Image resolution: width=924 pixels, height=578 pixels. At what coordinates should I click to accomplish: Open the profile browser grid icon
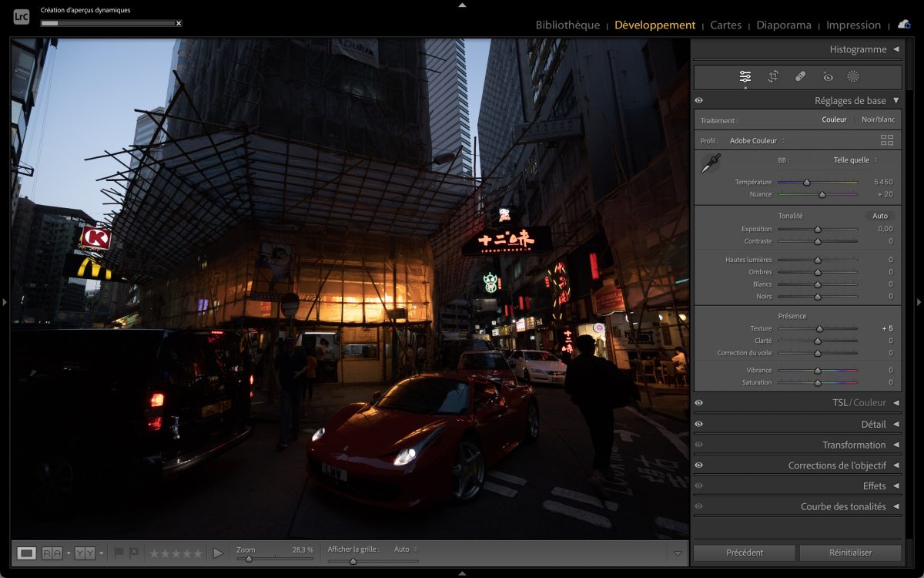[x=887, y=140]
